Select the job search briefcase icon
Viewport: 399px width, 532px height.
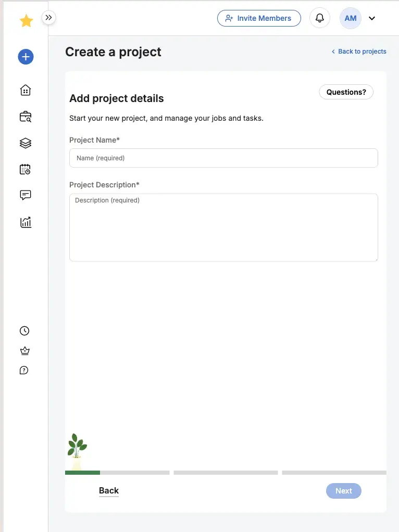click(25, 116)
